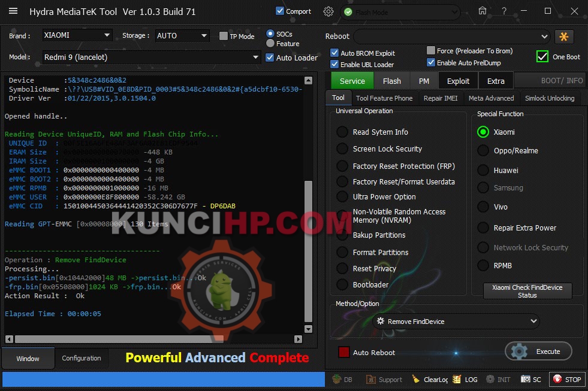Toggle Auto BROM Exploit checkbox
588x391 pixels.
(x=334, y=53)
